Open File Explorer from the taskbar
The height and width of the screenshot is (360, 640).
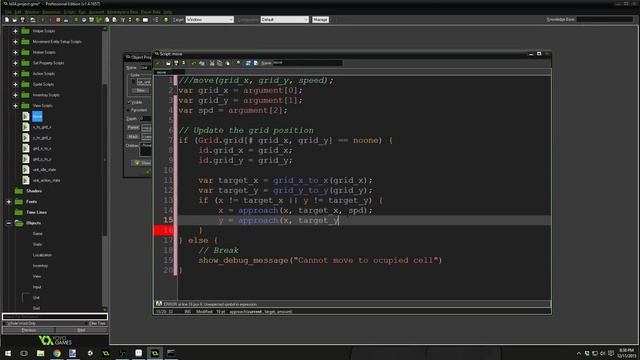tap(40, 353)
